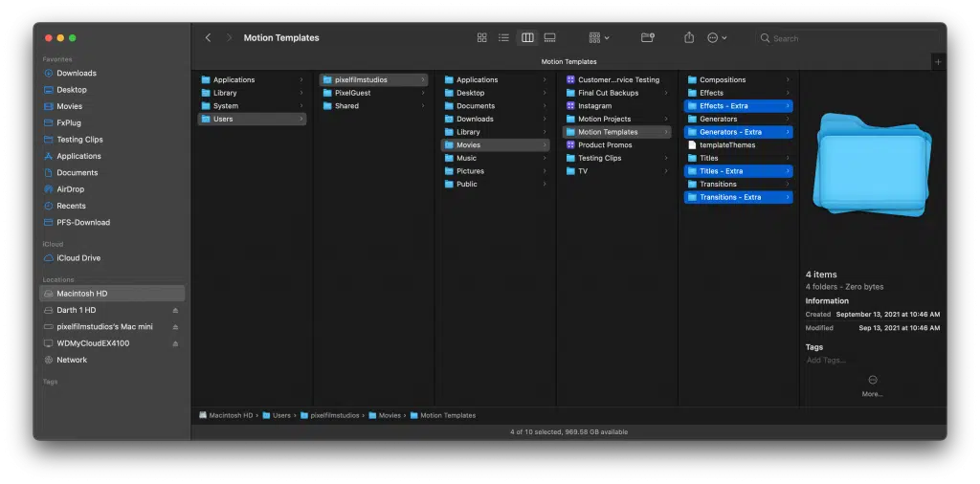Open the action (ellipsis) menu
980x484 pixels.
click(x=717, y=38)
